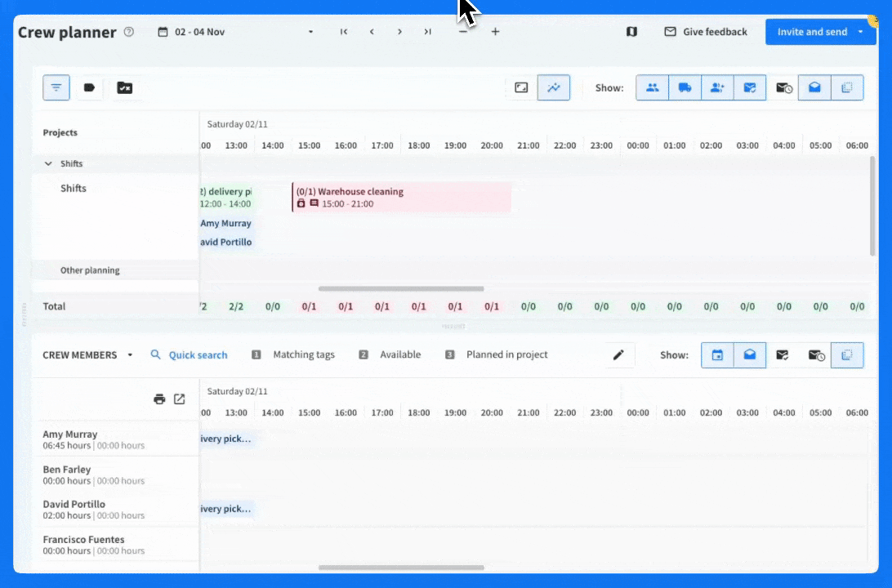Click the panel resize handle between sections
892x588 pixels.
click(x=453, y=327)
